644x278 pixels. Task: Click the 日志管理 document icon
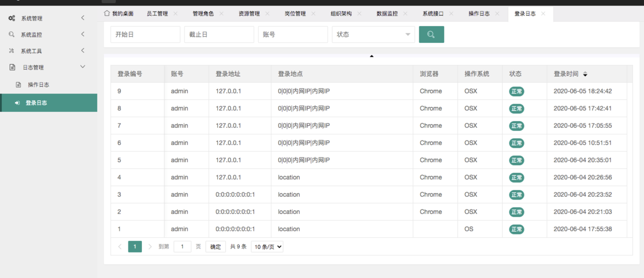tap(12, 67)
